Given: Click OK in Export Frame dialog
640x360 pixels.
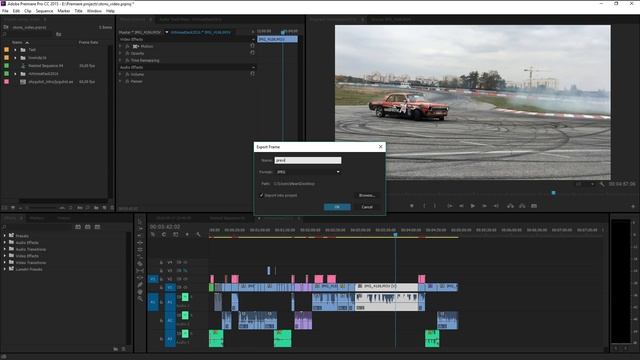Looking at the screenshot, I should pos(337,207).
